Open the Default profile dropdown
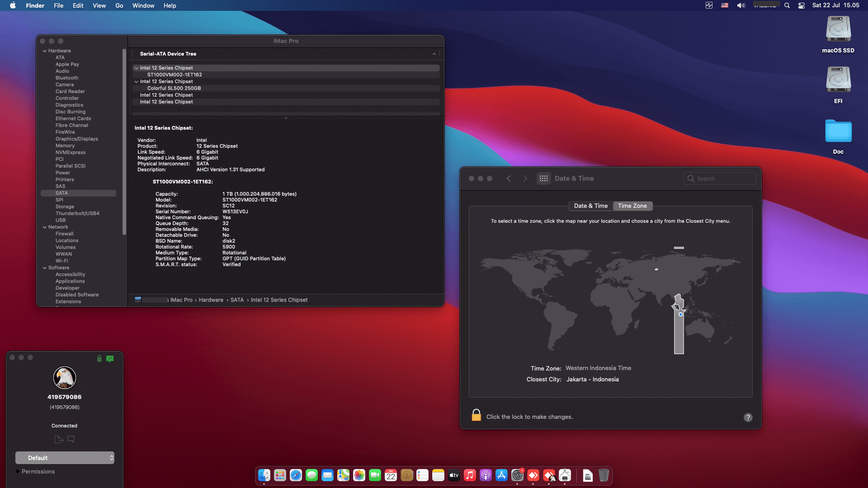 click(65, 458)
